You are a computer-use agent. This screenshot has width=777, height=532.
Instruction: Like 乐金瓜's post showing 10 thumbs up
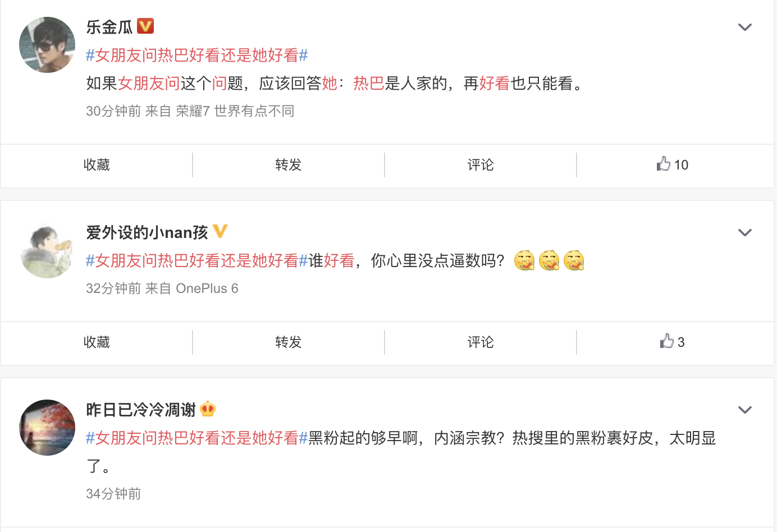click(x=672, y=164)
